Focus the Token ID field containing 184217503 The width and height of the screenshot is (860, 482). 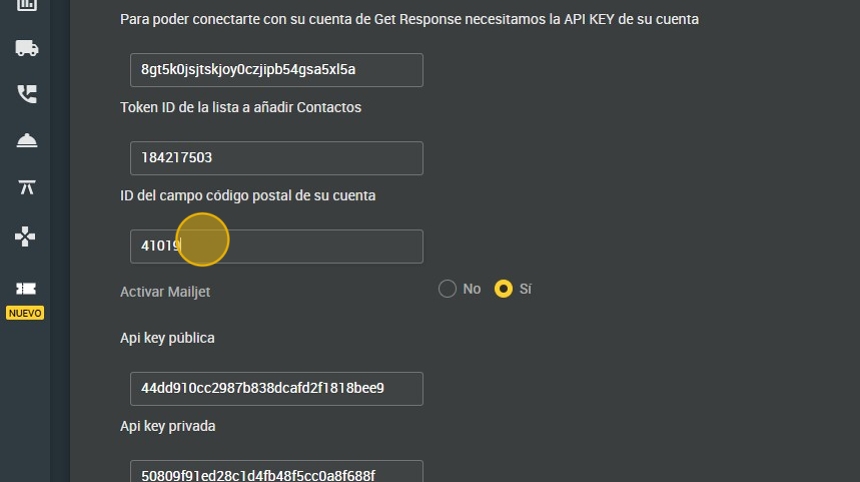click(x=276, y=158)
